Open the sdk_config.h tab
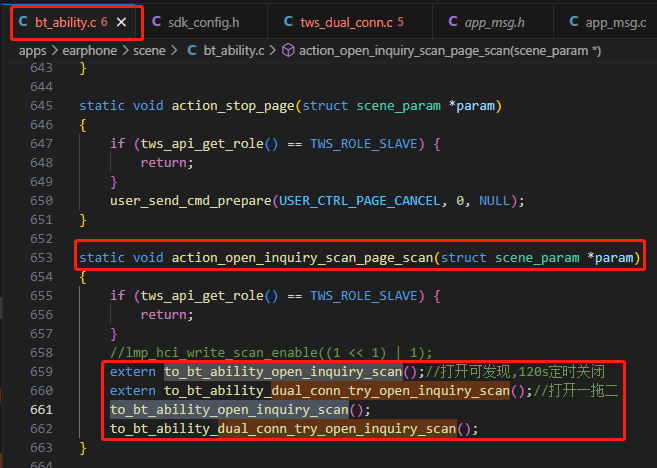Viewport: 657px width, 468px height. click(x=204, y=22)
